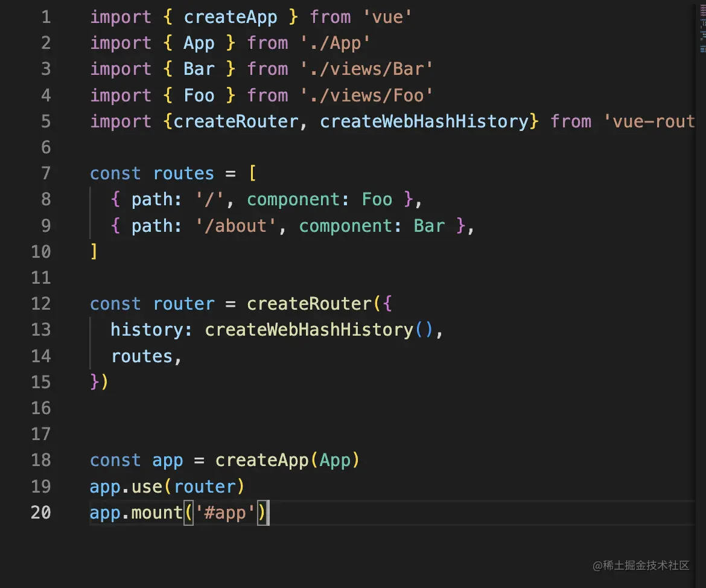Click line number 7 in the gutter
This screenshot has height=588, width=706.
click(46, 173)
